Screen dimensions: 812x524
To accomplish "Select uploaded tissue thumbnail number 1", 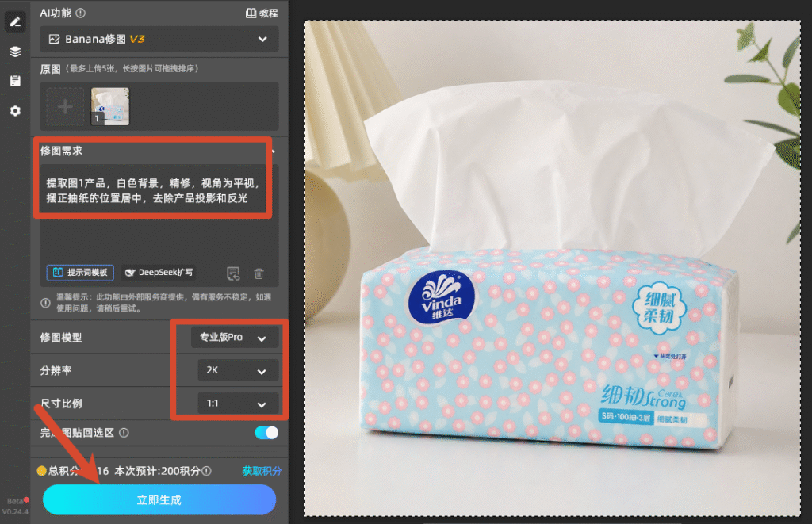I will click(109, 107).
